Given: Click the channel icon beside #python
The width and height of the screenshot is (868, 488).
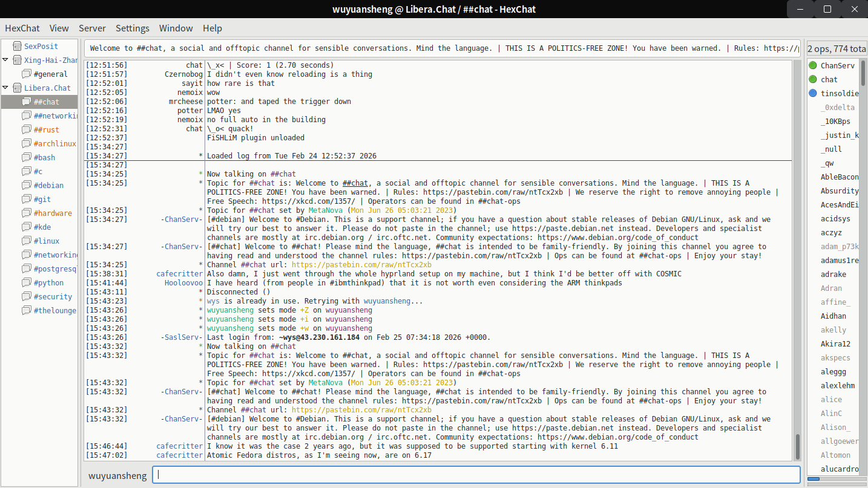Looking at the screenshot, I should pos(27,282).
